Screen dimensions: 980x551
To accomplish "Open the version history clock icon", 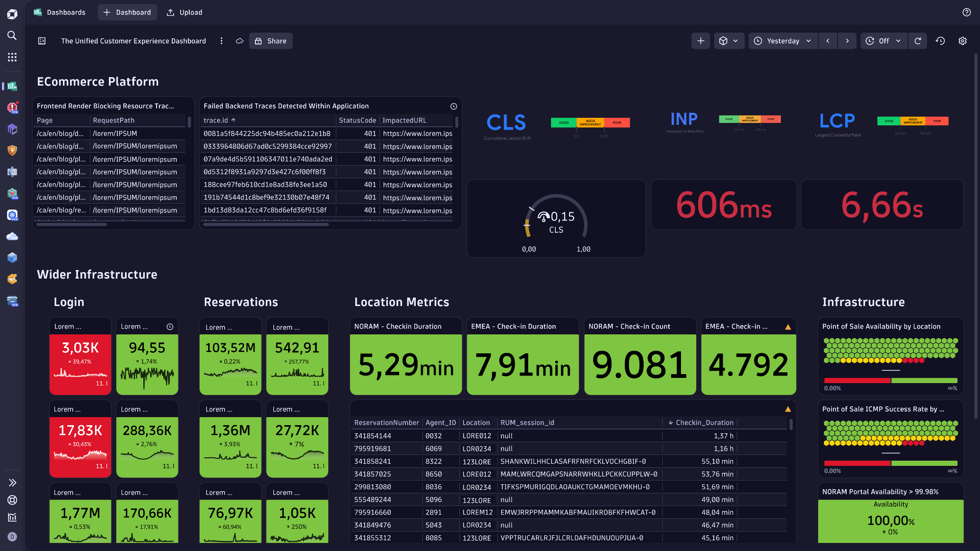I will click(940, 41).
